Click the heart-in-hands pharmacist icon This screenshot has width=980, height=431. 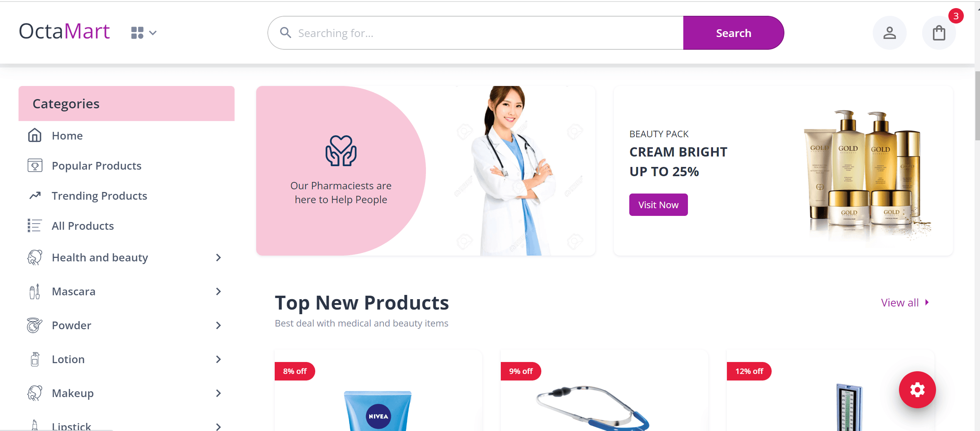341,151
